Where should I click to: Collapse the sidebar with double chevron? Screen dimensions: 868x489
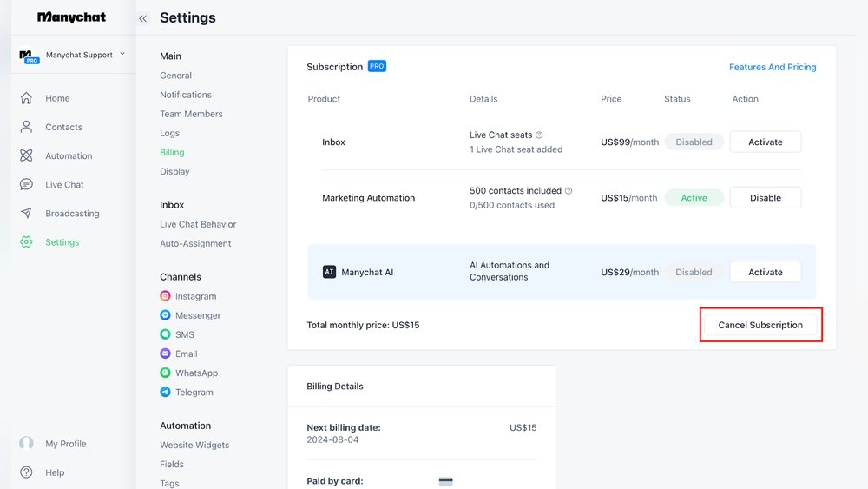pos(143,18)
